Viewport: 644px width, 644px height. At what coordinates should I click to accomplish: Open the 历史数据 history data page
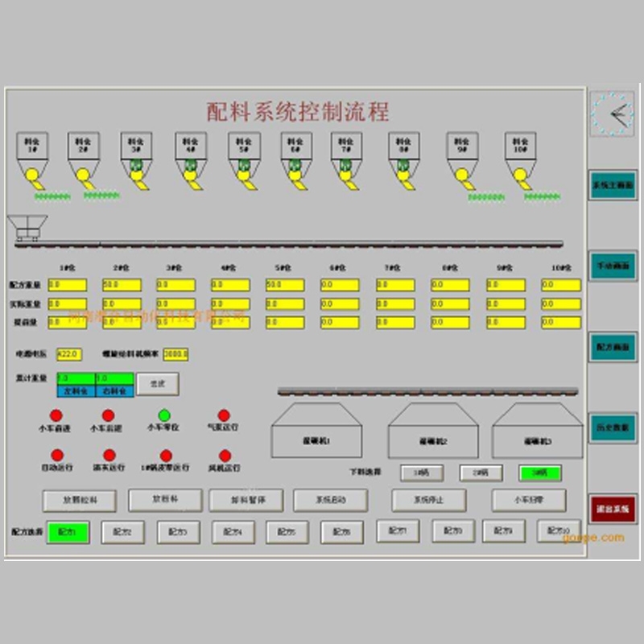click(613, 427)
